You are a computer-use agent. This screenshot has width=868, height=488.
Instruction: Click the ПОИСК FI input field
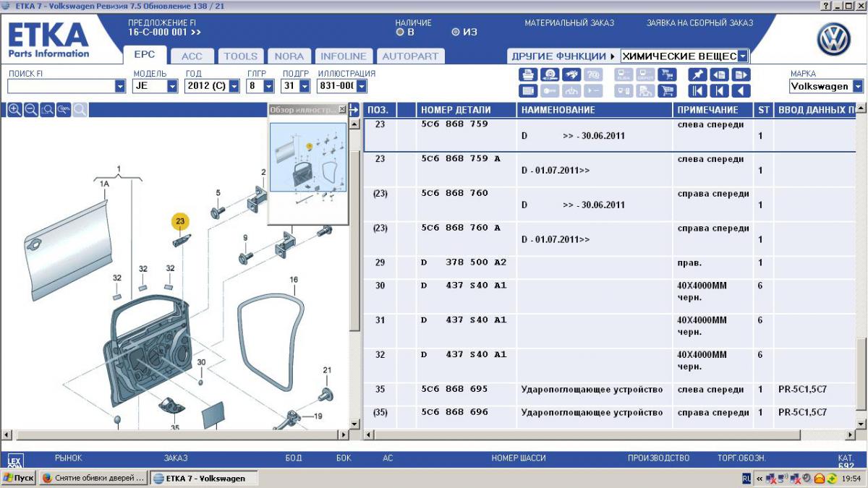(61, 86)
